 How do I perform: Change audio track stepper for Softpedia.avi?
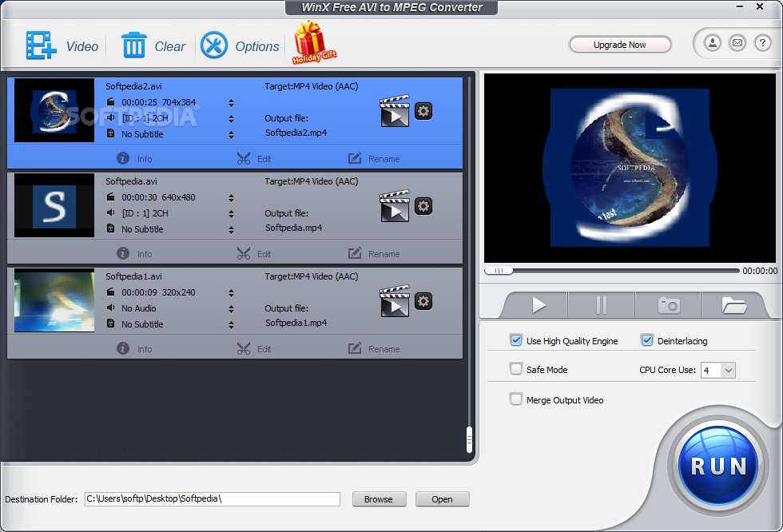point(231,213)
